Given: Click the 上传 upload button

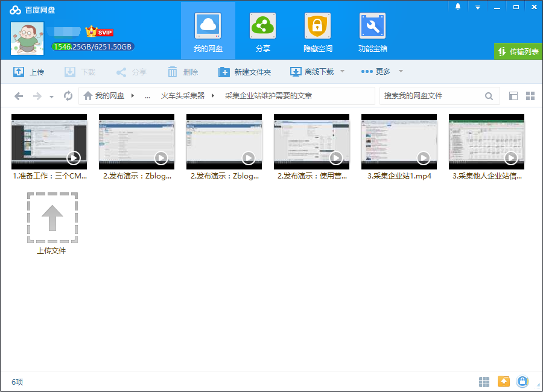Looking at the screenshot, I should click(28, 72).
